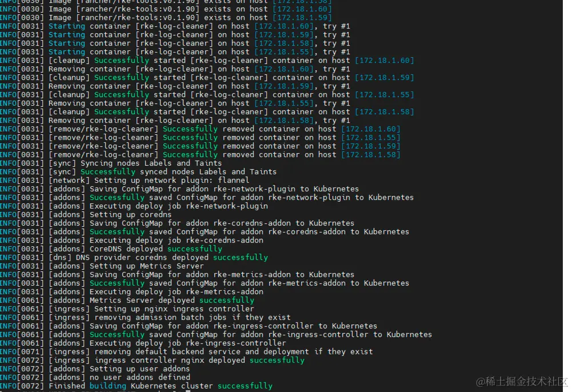The height and width of the screenshot is (392, 572).
Task: Select the 'Starting container' line for host 172.18.1.60
Action: tap(175, 26)
